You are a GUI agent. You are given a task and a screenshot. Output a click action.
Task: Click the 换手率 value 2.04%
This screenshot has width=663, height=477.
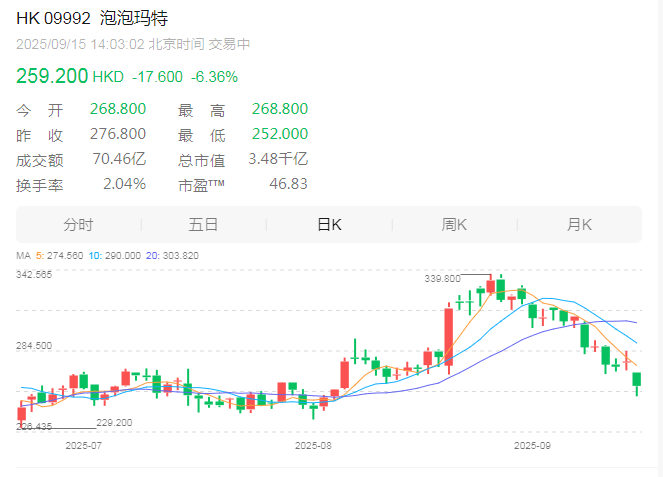pyautogui.click(x=125, y=184)
